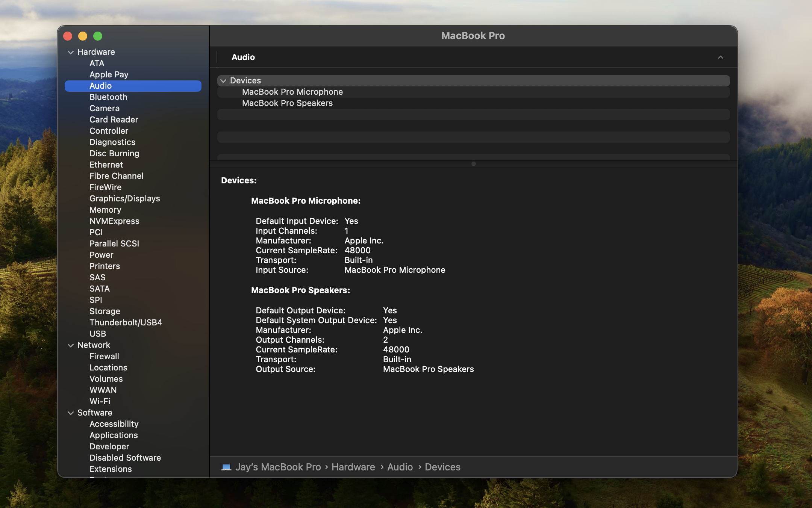Viewport: 812px width, 508px height.
Task: Click Jay's MacBook Pro in path bar
Action: coord(278,467)
